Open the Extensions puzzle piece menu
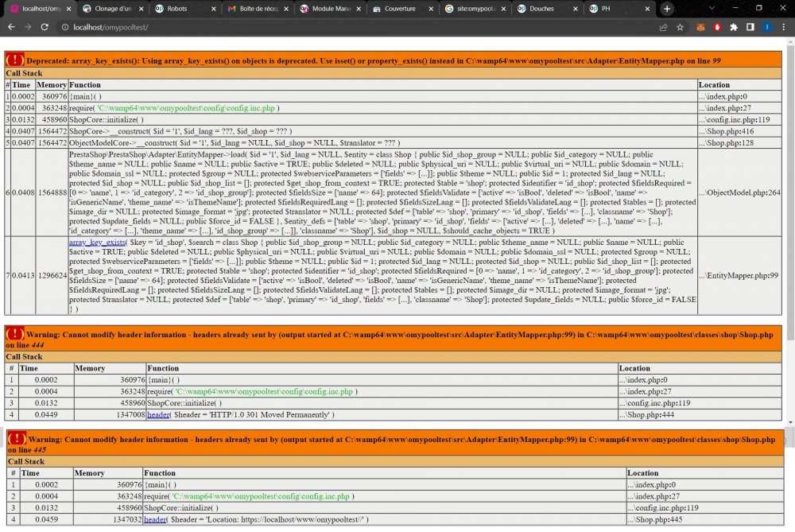This screenshot has width=795, height=532. [734, 27]
